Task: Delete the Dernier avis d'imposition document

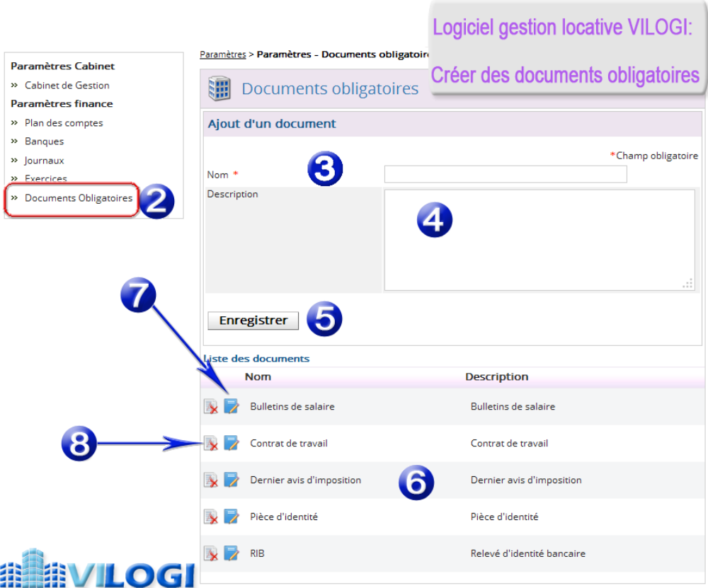Action: click(x=211, y=480)
